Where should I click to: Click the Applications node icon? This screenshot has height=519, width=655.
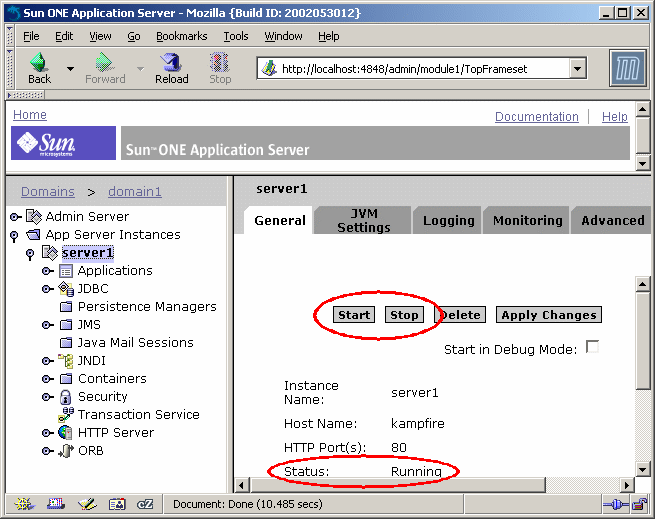tap(66, 271)
